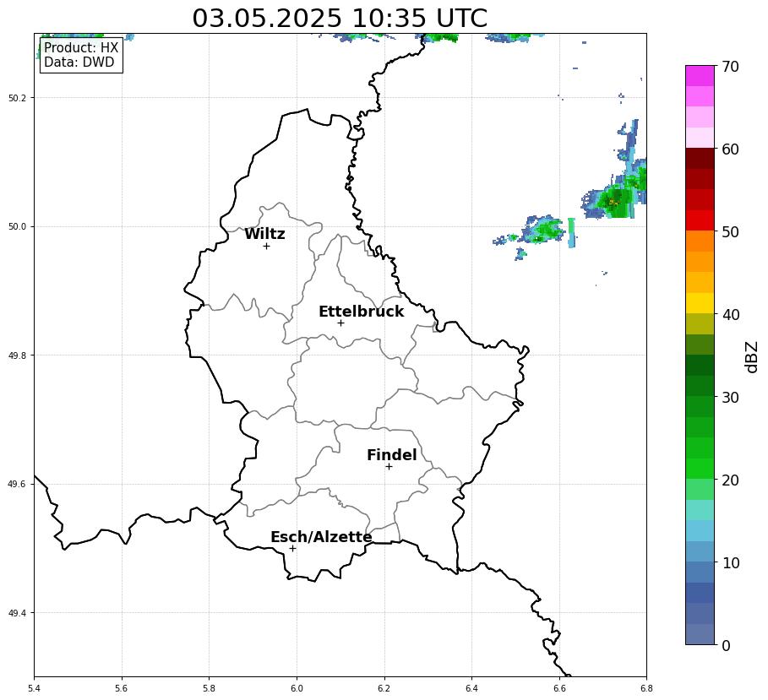Viewport: 768px width, 700px height.
Task: Click the 49.6 latitude axis label
Action: point(17,484)
